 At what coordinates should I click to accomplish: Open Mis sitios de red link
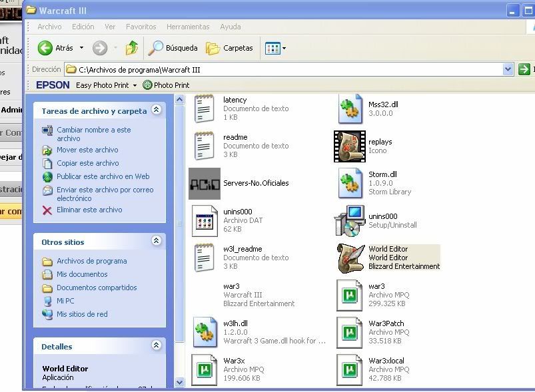point(82,314)
